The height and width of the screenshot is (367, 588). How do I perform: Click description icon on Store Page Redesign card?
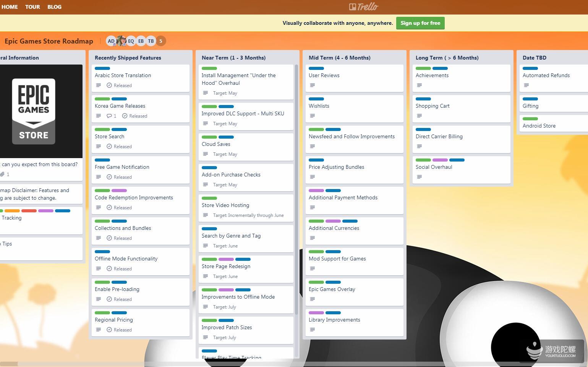(x=206, y=276)
